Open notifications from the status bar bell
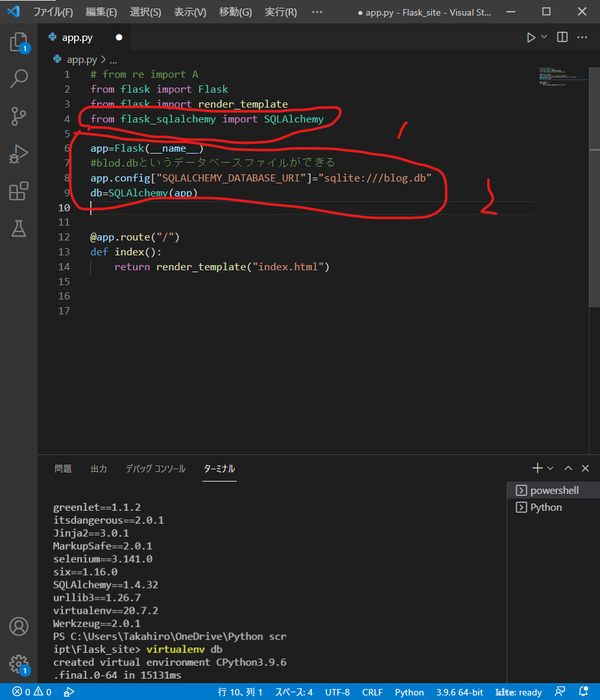 pos(582,692)
